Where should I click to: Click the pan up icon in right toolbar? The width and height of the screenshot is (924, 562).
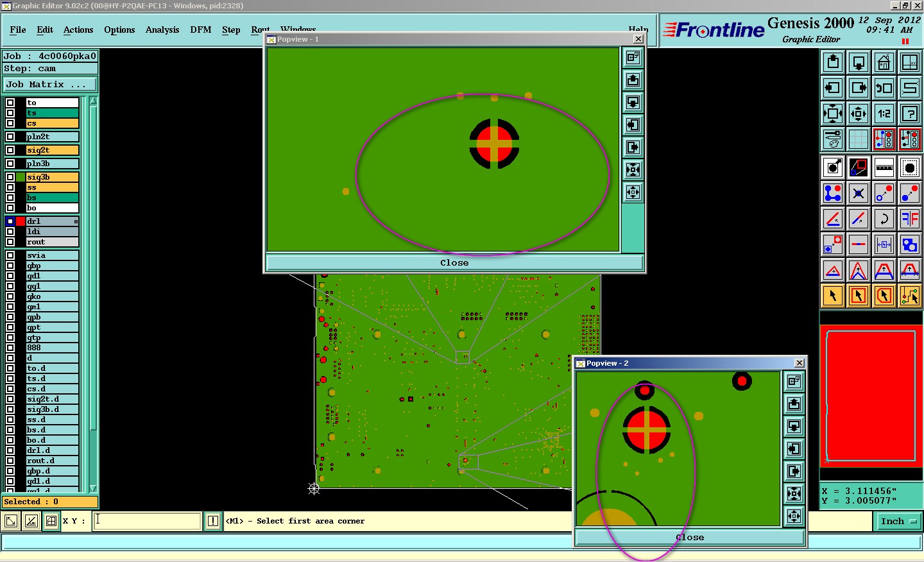click(x=833, y=62)
